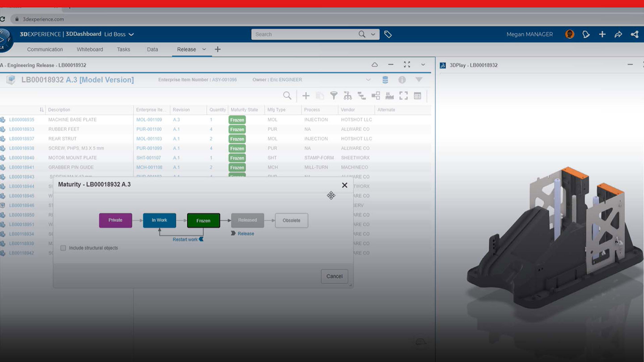Click the share arrow icon in top bar
Screen dimensions: 644x362
(x=618, y=34)
